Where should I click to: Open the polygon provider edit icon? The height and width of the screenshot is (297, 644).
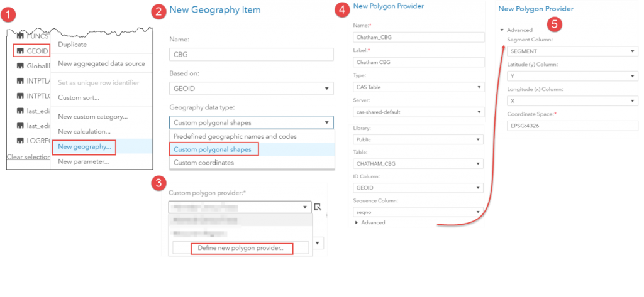click(318, 207)
